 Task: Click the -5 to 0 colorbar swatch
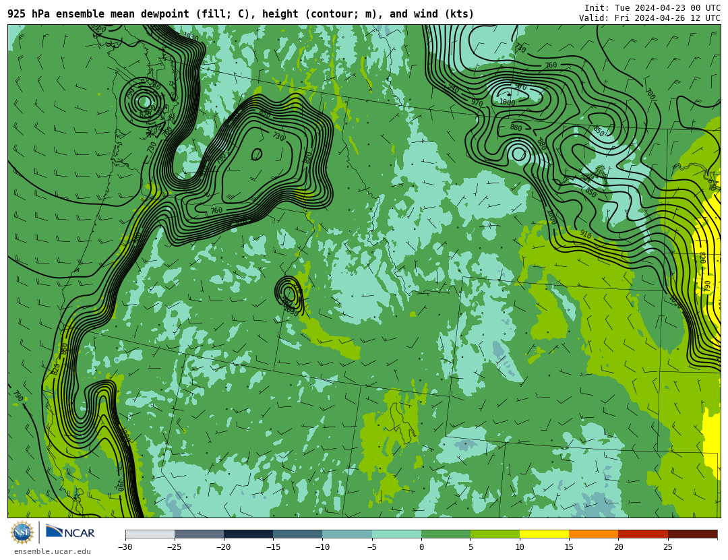coord(396,534)
